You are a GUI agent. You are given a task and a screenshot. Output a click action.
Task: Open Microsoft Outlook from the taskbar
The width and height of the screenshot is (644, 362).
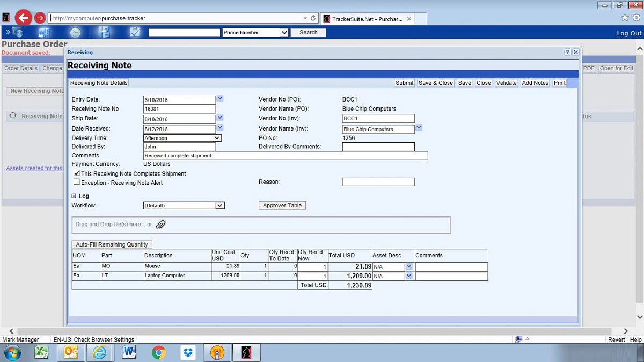[70, 353]
